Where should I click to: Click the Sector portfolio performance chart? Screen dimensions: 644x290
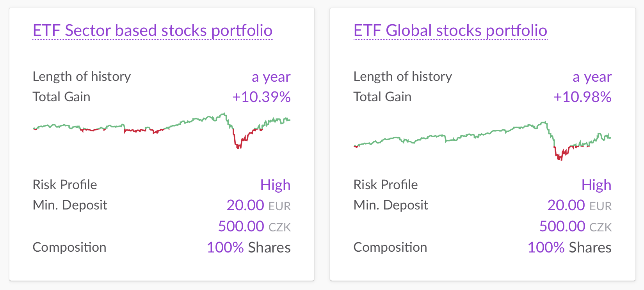[162, 131]
